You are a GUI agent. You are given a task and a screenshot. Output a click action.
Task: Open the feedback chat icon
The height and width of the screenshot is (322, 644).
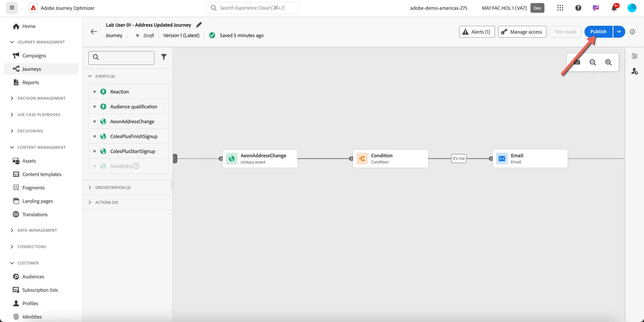tap(596, 8)
